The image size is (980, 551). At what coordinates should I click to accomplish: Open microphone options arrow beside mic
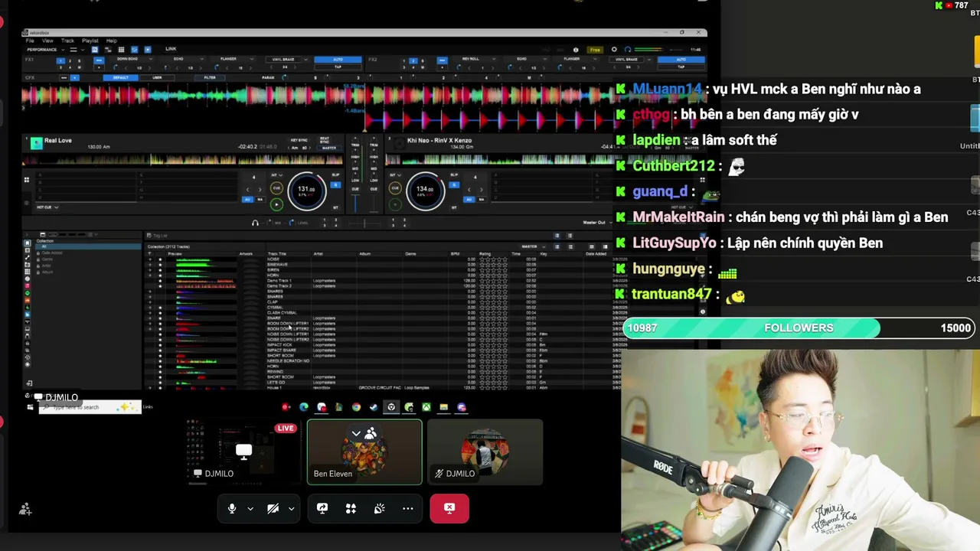(250, 508)
